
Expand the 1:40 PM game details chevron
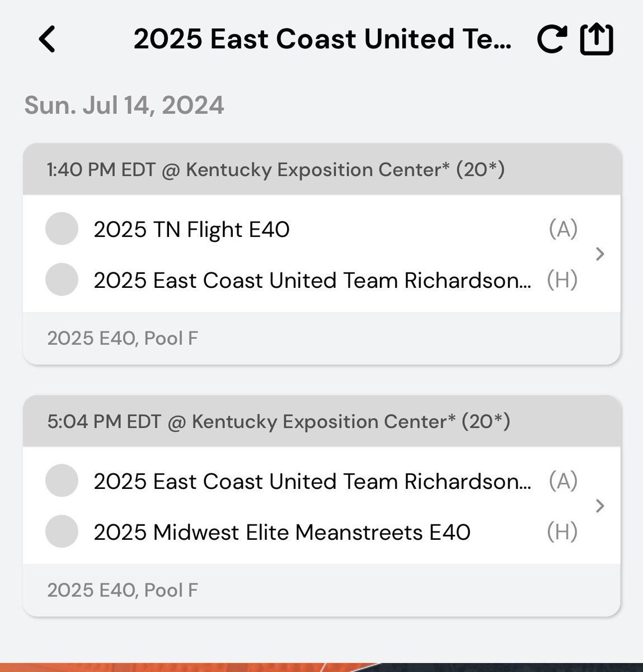click(x=600, y=254)
